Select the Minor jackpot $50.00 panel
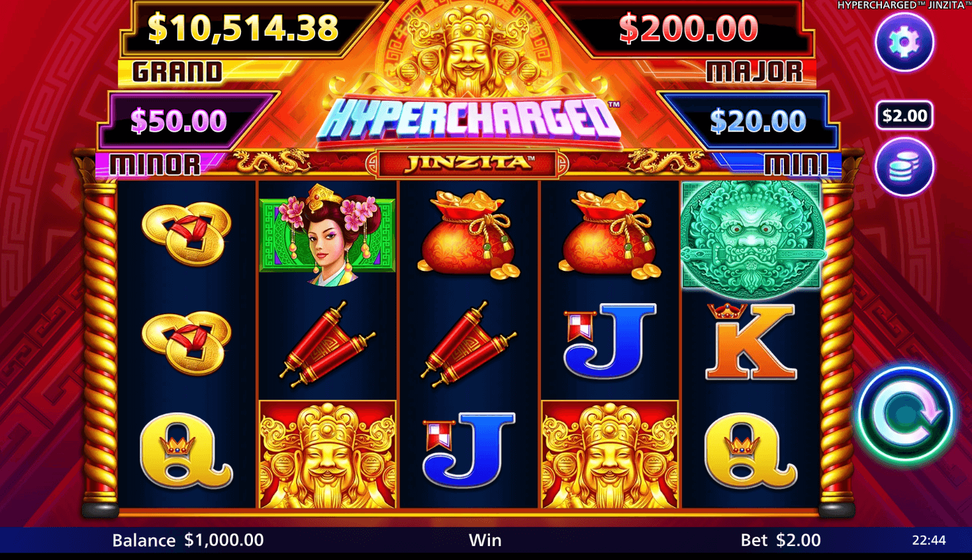This screenshot has width=972, height=560. (x=179, y=120)
